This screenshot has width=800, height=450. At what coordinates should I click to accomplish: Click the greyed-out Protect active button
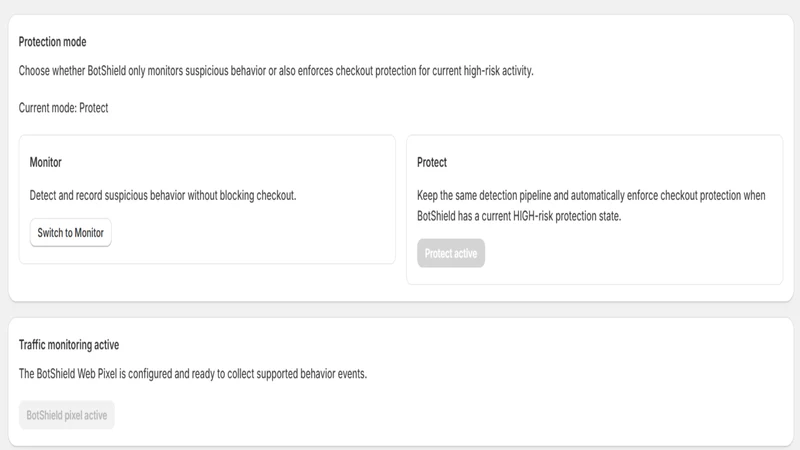[451, 253]
